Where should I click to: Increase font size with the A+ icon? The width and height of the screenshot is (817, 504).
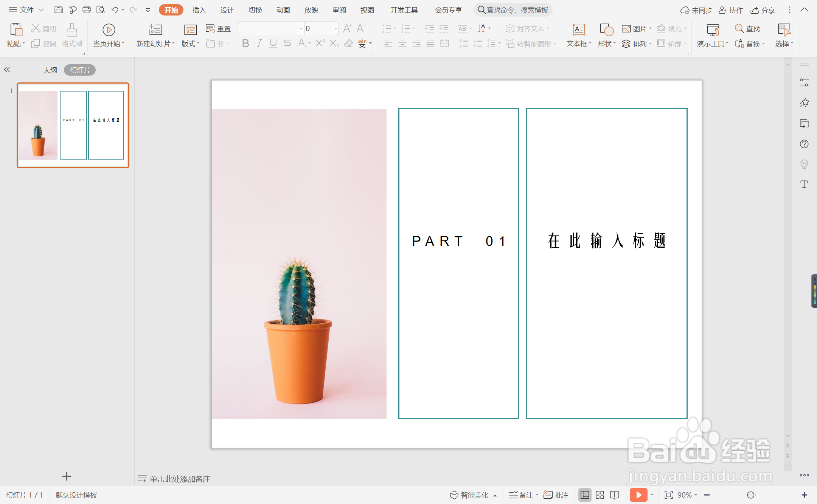click(347, 28)
